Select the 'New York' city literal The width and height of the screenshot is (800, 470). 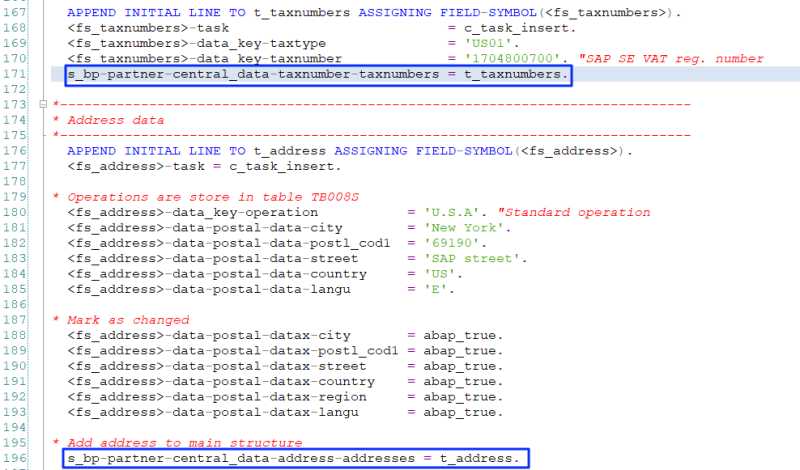point(464,228)
